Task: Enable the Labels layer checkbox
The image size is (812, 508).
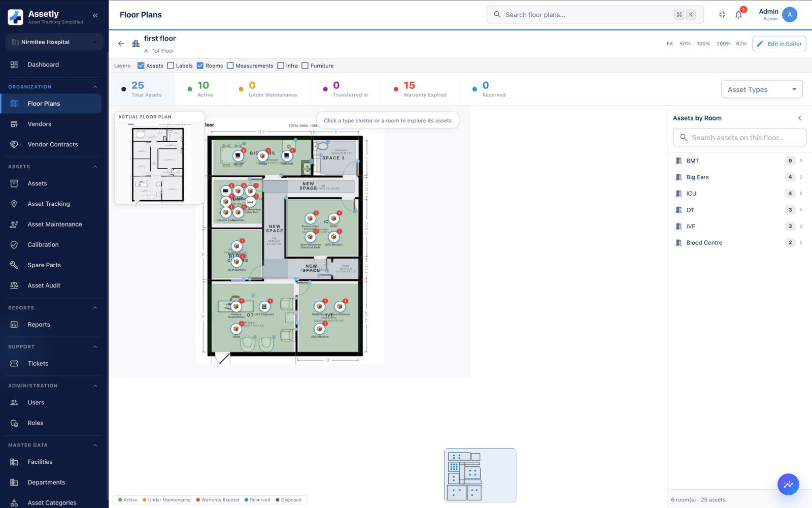Action: point(171,66)
